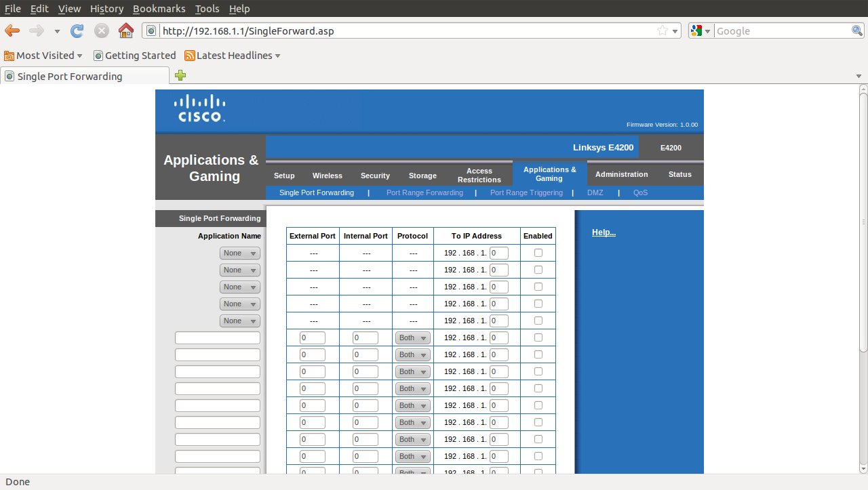The height and width of the screenshot is (490, 868).
Task: Click the Help... link
Action: (604, 232)
